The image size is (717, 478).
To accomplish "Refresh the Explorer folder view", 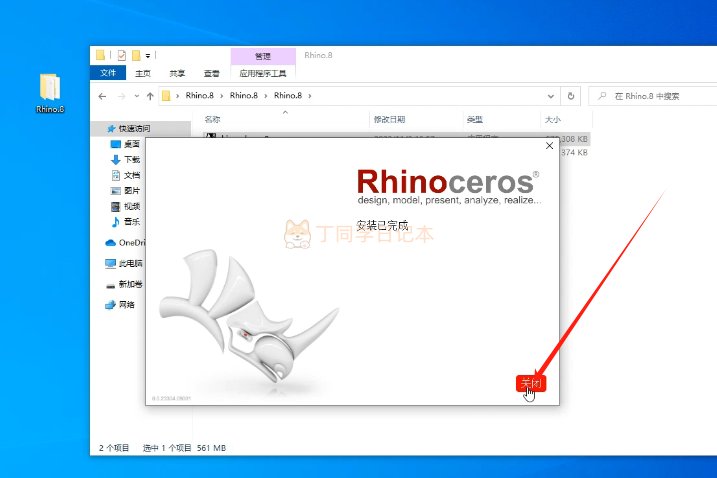I will point(571,96).
